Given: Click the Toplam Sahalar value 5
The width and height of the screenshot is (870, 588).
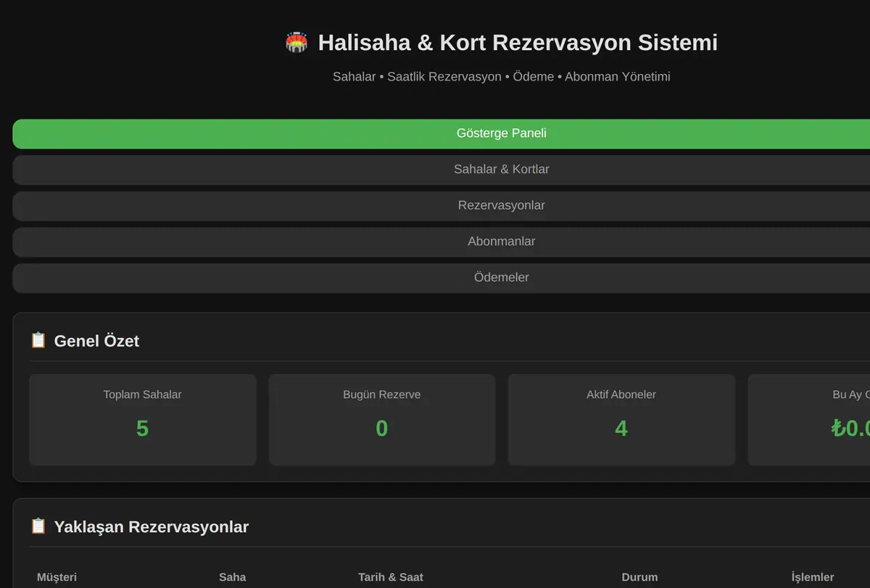Looking at the screenshot, I should [142, 428].
